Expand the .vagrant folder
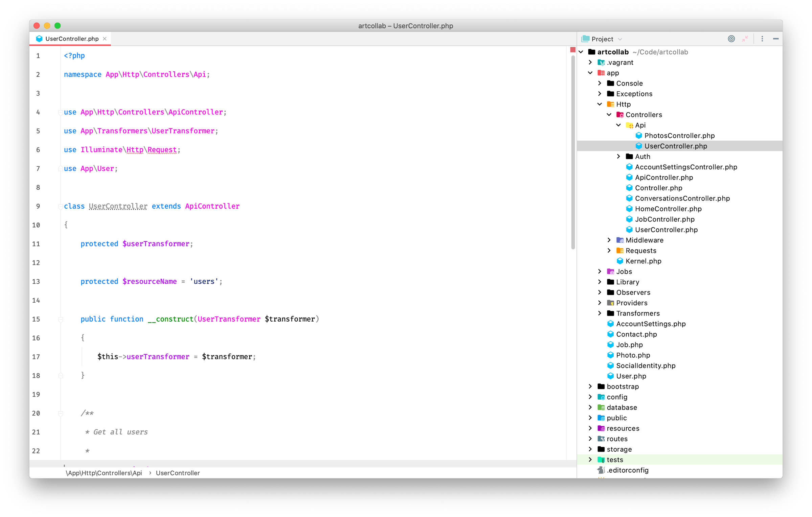The image size is (812, 517). tap(590, 62)
